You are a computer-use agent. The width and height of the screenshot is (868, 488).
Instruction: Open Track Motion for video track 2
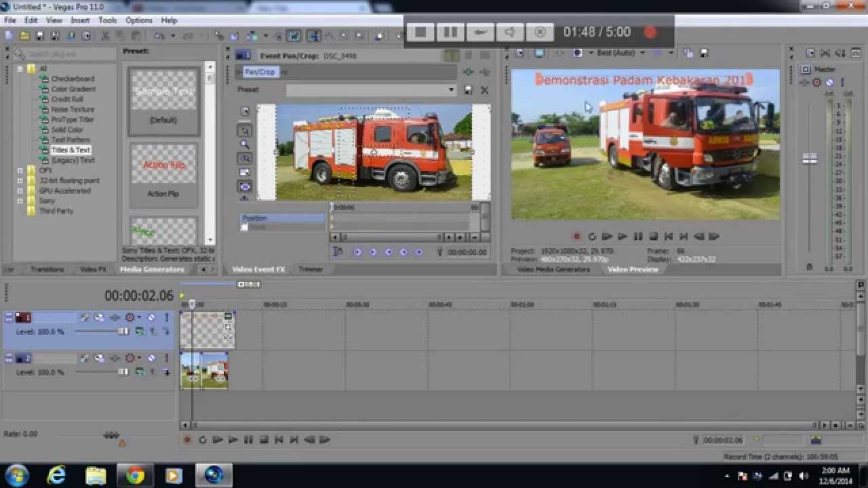click(x=99, y=358)
